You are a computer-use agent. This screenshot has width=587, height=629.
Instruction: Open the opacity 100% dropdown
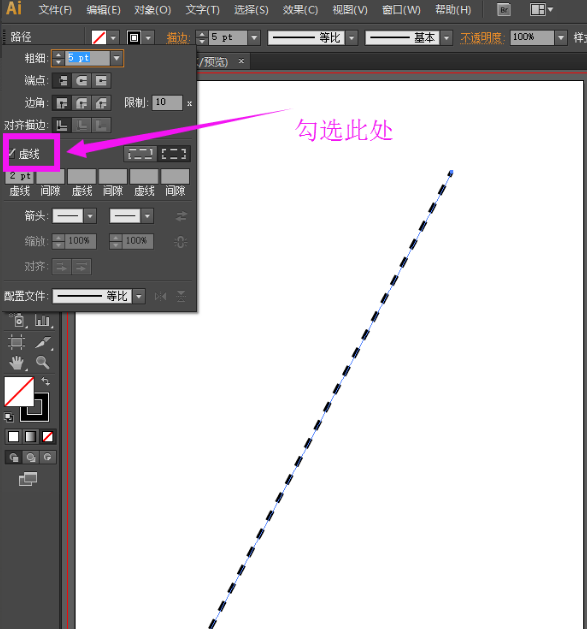561,38
